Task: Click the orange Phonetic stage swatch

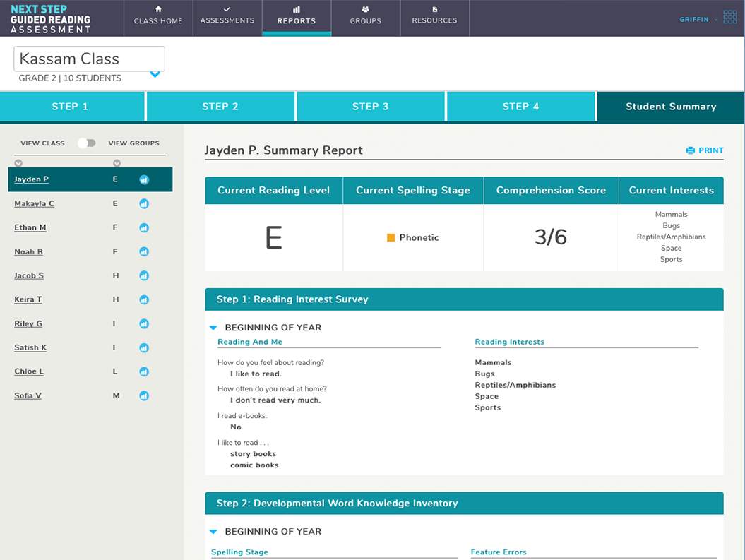Action: [391, 238]
